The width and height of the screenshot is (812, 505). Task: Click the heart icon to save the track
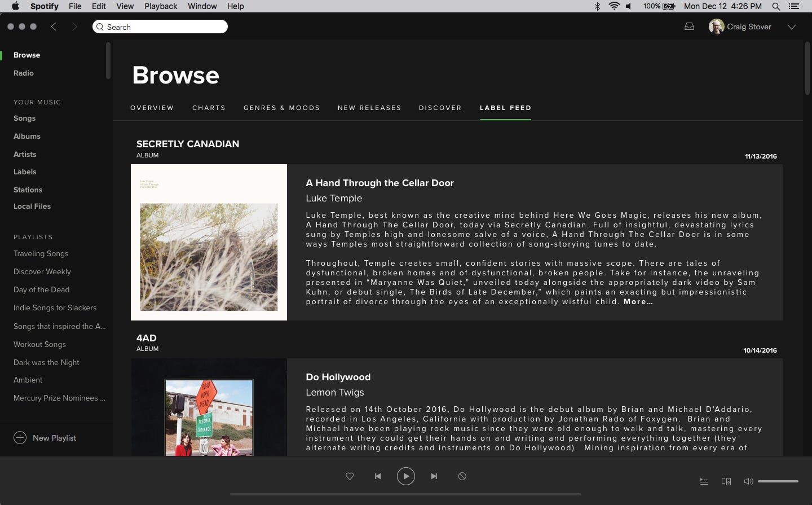point(350,476)
